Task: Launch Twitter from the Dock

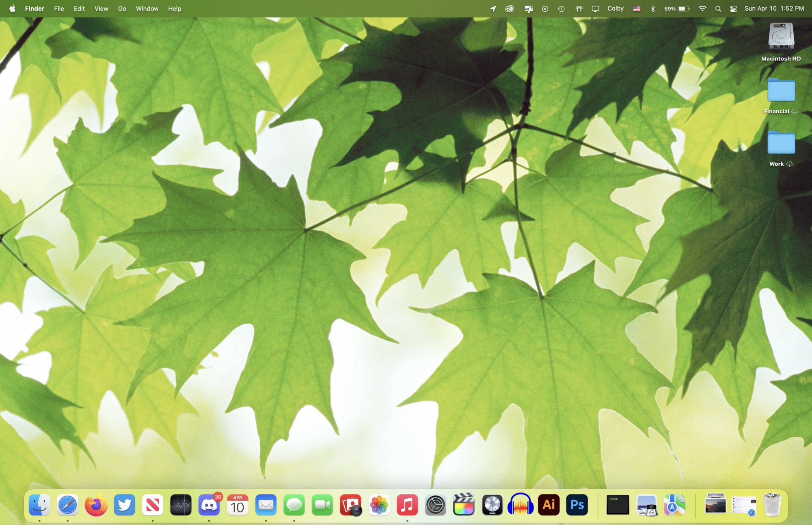Action: click(124, 505)
